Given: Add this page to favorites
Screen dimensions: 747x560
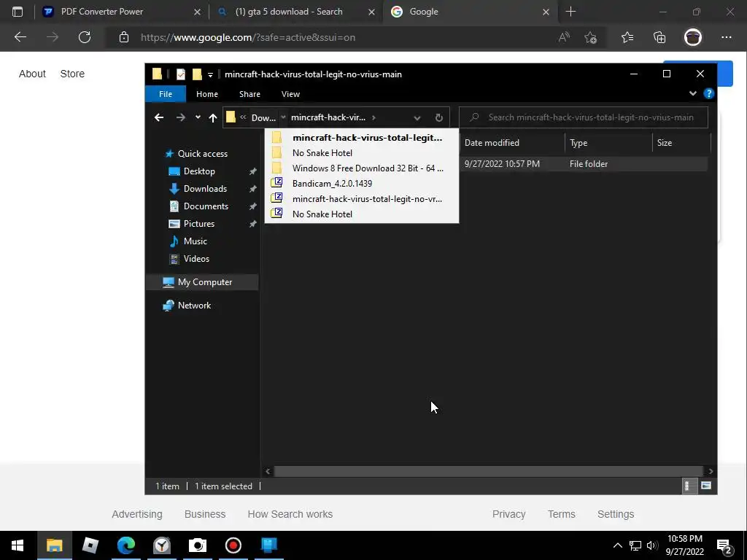Looking at the screenshot, I should click(591, 37).
